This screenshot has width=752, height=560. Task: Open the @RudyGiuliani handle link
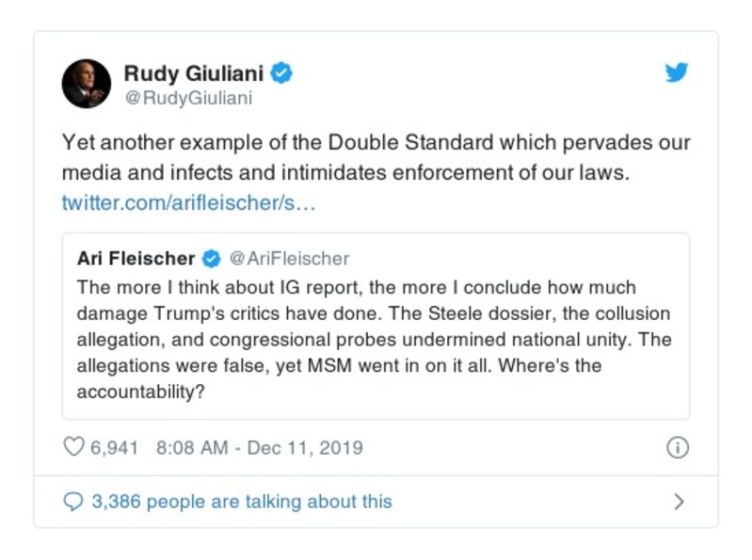coord(188,98)
